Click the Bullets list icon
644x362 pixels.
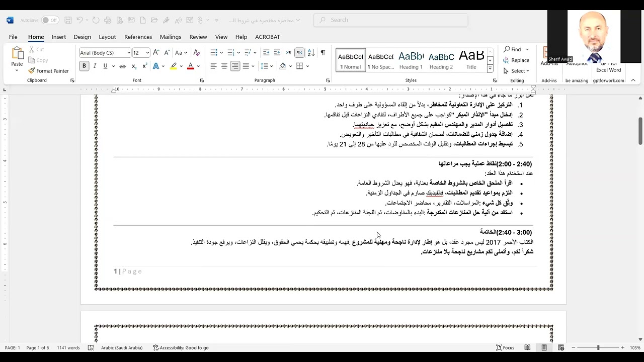[214, 53]
